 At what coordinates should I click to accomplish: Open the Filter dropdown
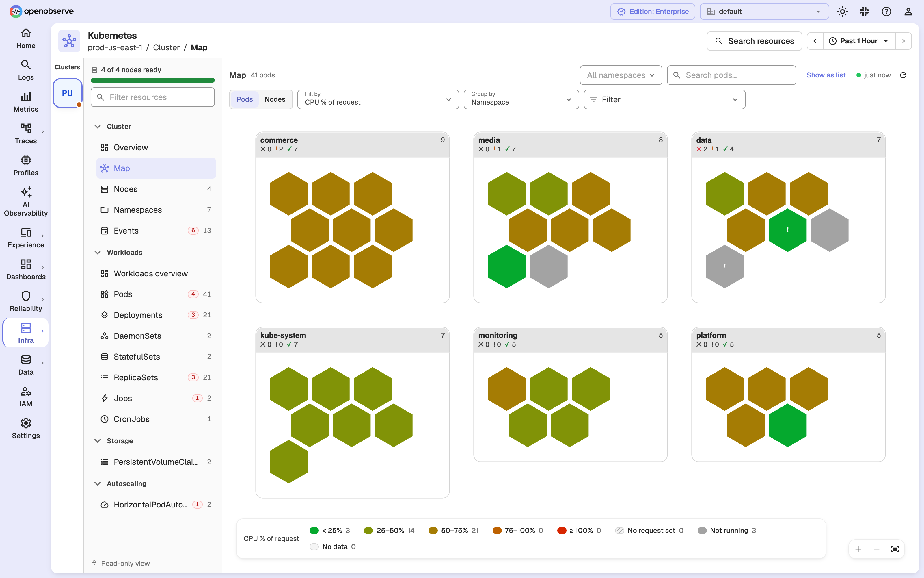[x=664, y=99]
